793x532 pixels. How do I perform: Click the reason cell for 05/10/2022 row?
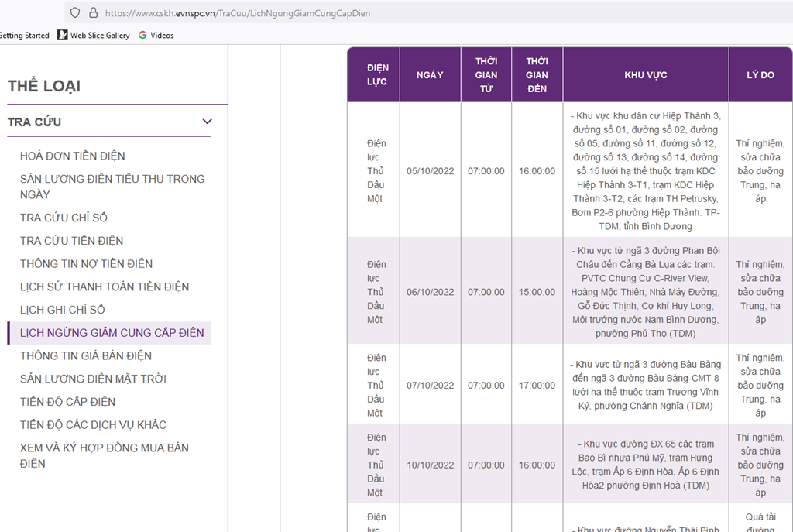(760, 171)
